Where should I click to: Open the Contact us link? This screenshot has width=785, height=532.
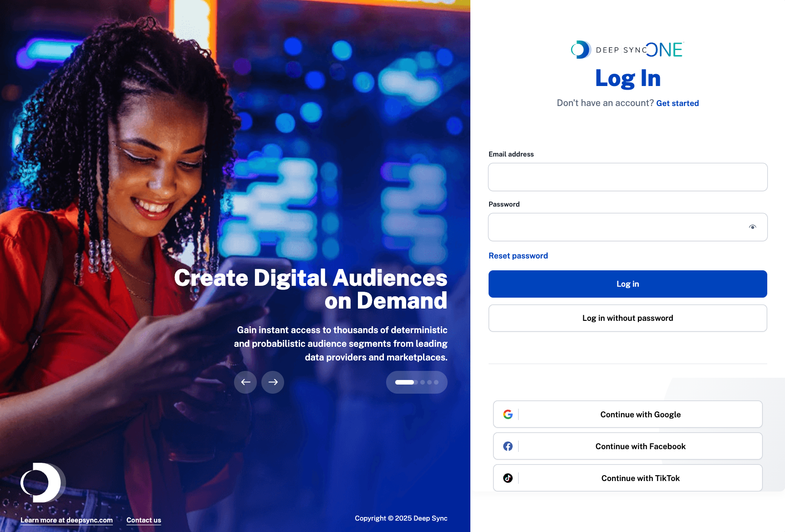click(x=144, y=520)
